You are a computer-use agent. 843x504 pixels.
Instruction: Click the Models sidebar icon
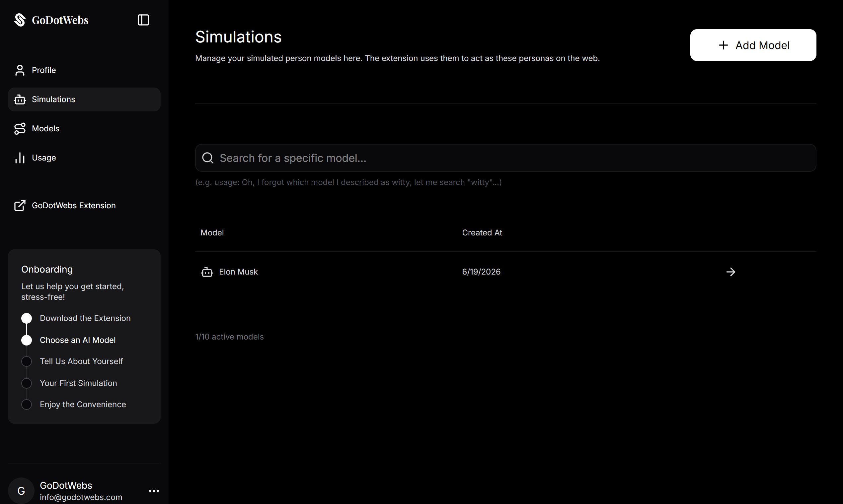(x=20, y=129)
